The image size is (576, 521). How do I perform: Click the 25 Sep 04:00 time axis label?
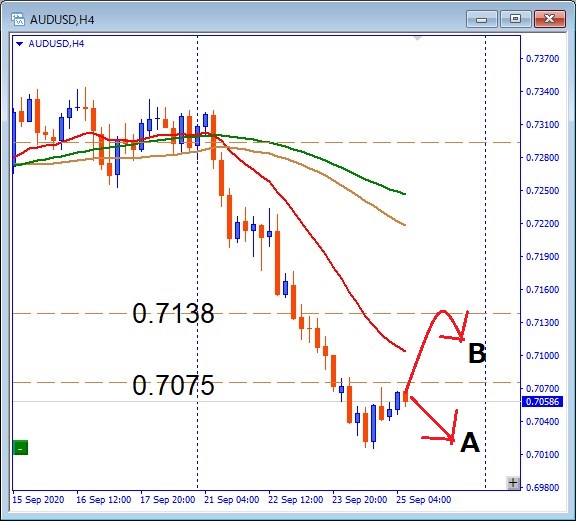click(x=424, y=500)
